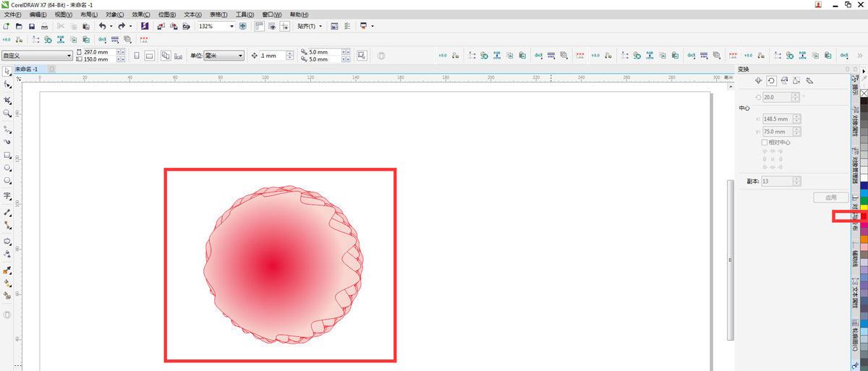
Task: Switch to the 未命名 -1 document tab
Action: coord(30,69)
